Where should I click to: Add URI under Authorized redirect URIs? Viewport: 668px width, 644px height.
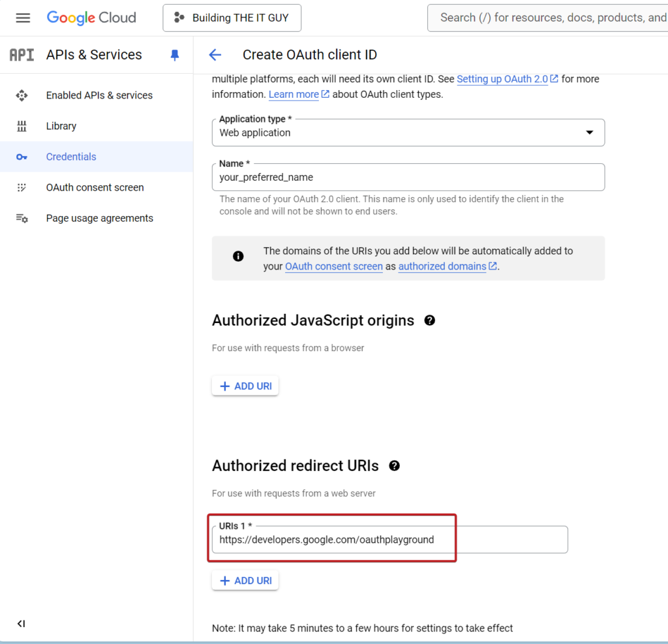pyautogui.click(x=245, y=581)
